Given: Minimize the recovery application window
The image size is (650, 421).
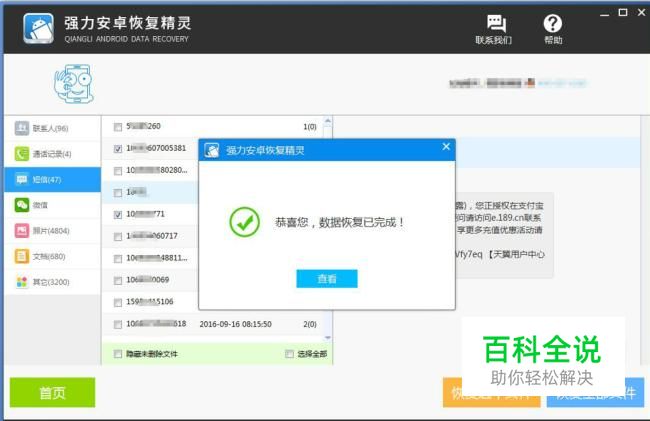Looking at the screenshot, I should point(604,13).
